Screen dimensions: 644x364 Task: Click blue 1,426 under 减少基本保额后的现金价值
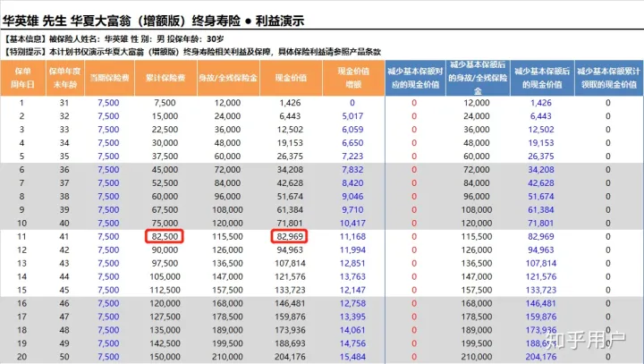click(541, 103)
